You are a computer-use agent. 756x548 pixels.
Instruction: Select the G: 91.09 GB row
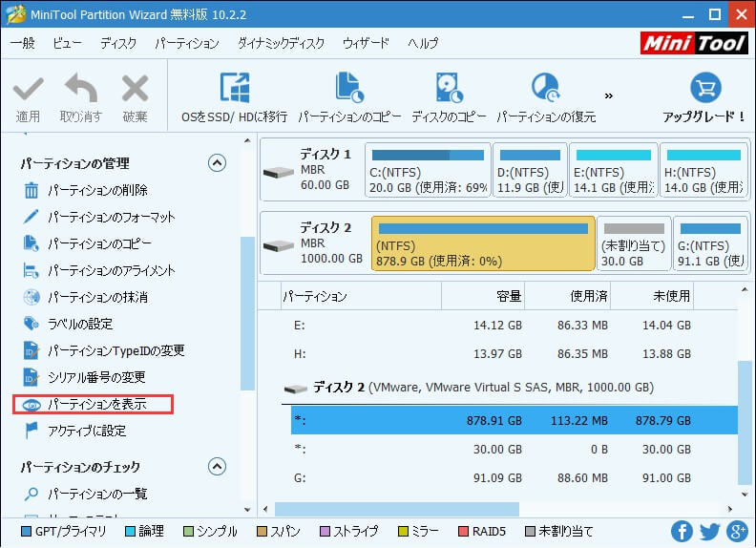[514, 478]
